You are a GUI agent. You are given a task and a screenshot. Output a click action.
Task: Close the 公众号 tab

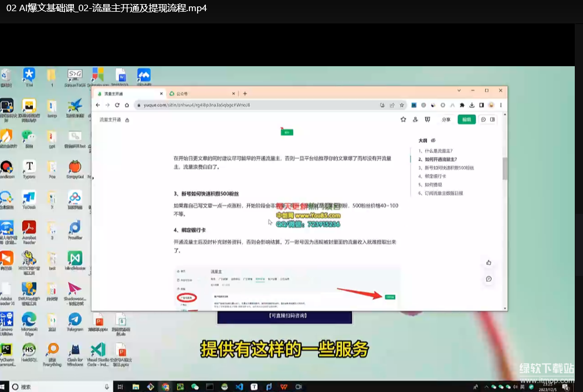point(233,94)
